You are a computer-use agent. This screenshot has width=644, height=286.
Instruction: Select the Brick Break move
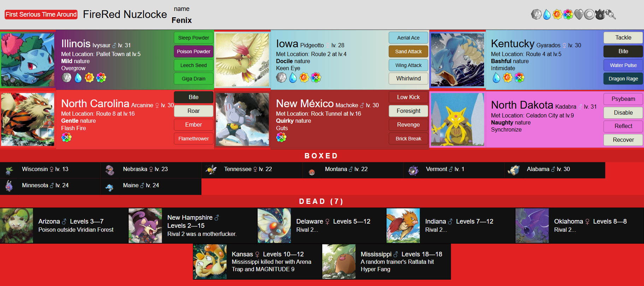click(x=408, y=139)
